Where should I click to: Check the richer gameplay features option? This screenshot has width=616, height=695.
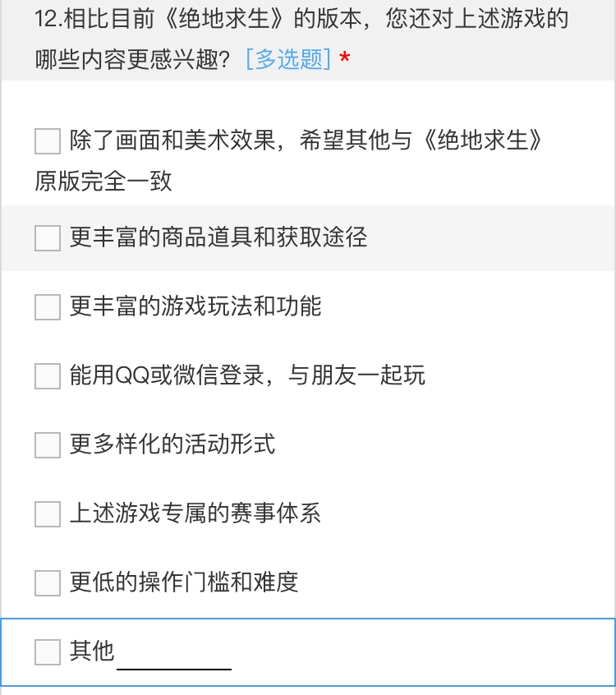point(47,307)
